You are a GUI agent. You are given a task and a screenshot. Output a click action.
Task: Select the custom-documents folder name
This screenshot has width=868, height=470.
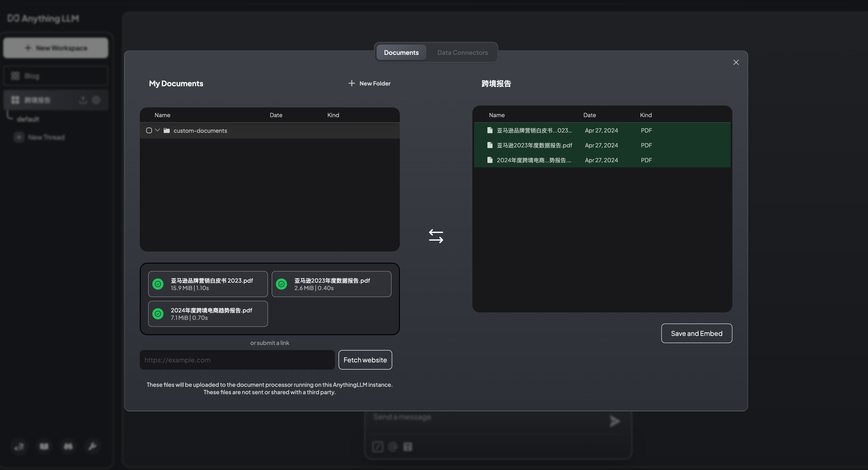pos(200,131)
